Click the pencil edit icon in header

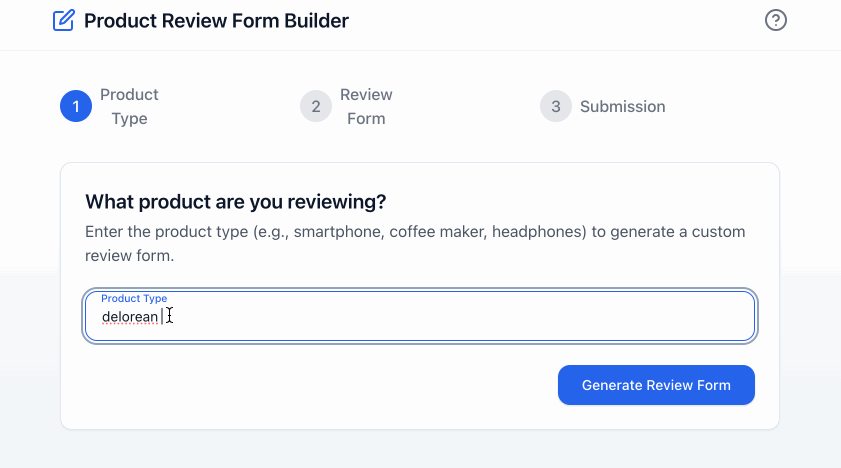point(64,20)
